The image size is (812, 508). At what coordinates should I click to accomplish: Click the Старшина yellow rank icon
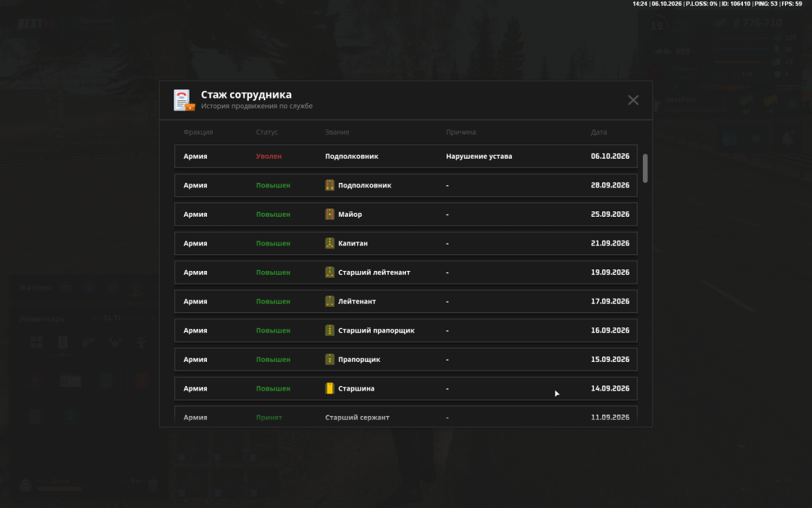click(330, 388)
